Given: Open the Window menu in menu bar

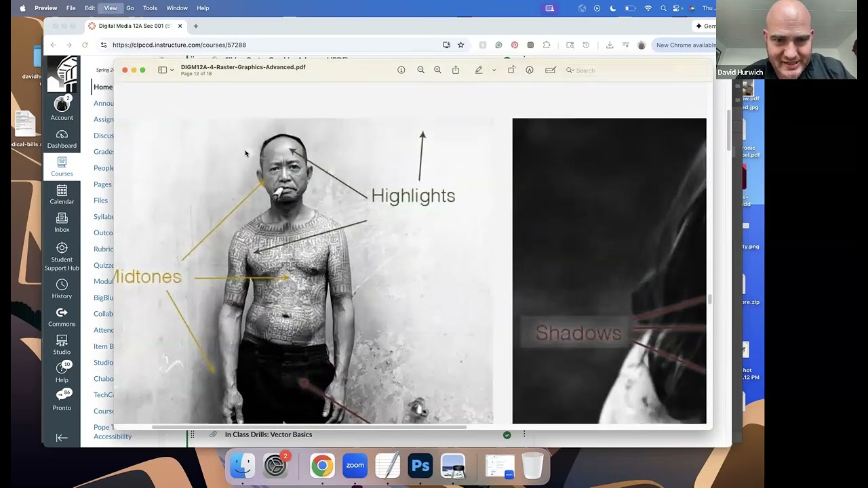Looking at the screenshot, I should click(177, 8).
